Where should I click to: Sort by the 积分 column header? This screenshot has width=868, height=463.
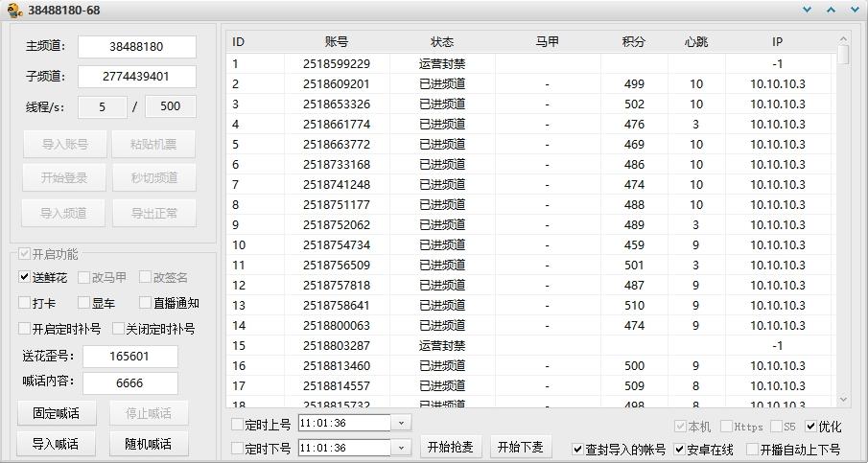[x=634, y=42]
